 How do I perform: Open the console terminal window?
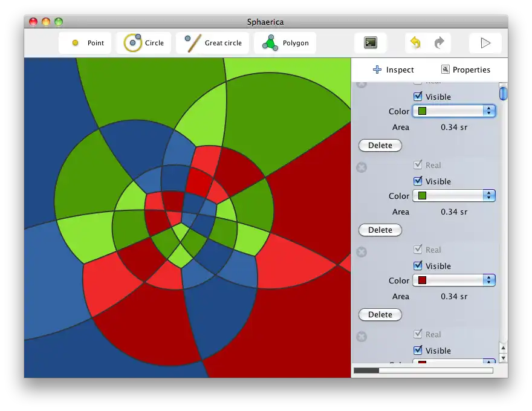click(371, 43)
